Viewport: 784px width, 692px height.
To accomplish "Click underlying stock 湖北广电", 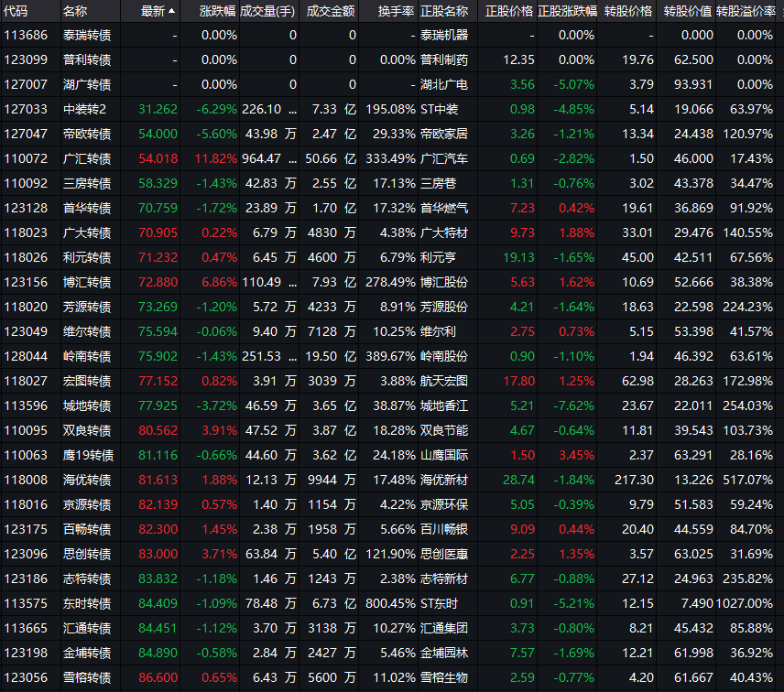I will click(444, 84).
